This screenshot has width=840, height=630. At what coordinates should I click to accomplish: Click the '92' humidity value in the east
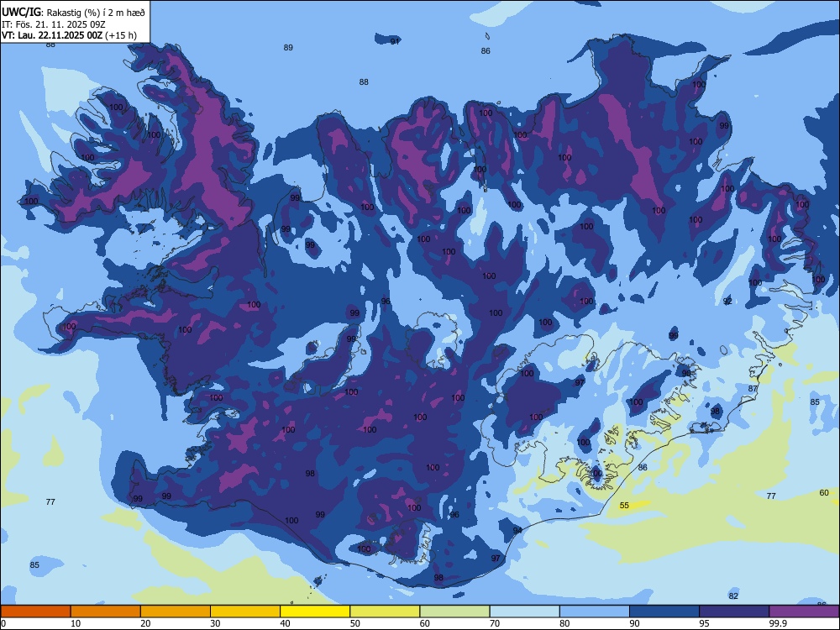(x=727, y=302)
